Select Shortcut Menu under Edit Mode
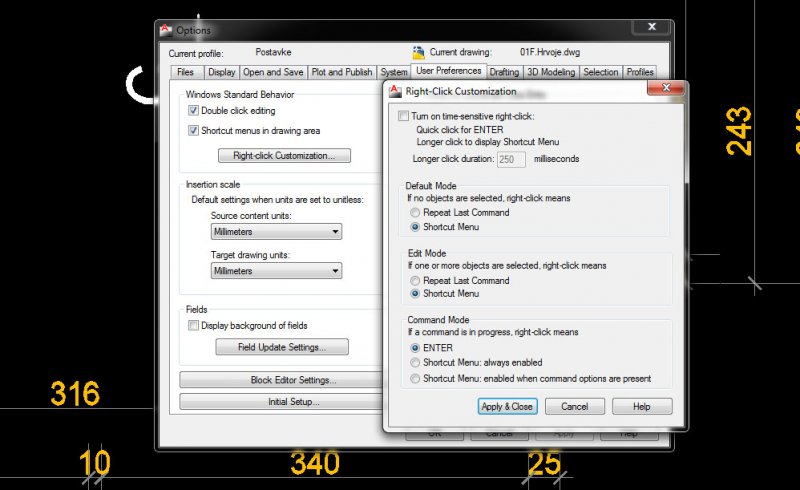The image size is (800, 490). tap(415, 293)
